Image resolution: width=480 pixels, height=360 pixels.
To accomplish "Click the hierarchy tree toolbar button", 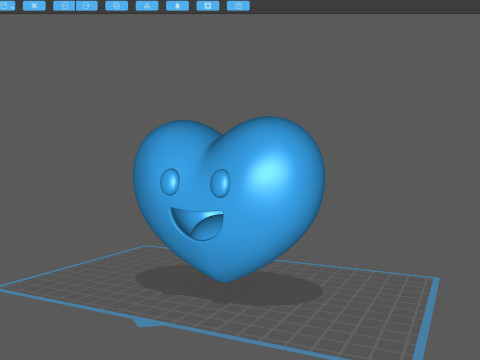I will tap(147, 6).
